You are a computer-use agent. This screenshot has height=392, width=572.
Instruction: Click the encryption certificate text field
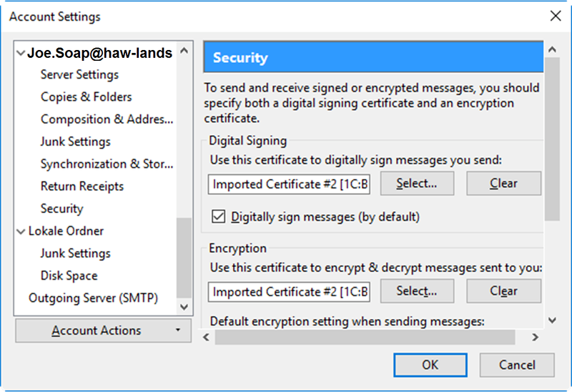[x=290, y=291]
